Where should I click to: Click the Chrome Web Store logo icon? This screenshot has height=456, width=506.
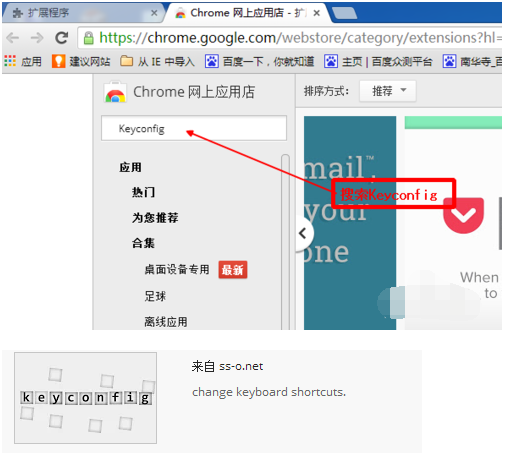(115, 92)
